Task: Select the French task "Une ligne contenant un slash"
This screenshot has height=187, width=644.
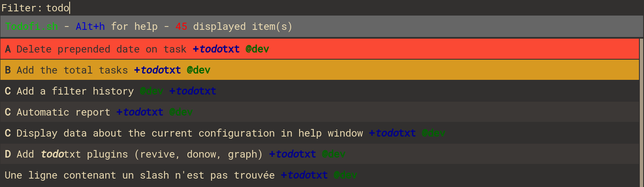Action: coord(319,175)
